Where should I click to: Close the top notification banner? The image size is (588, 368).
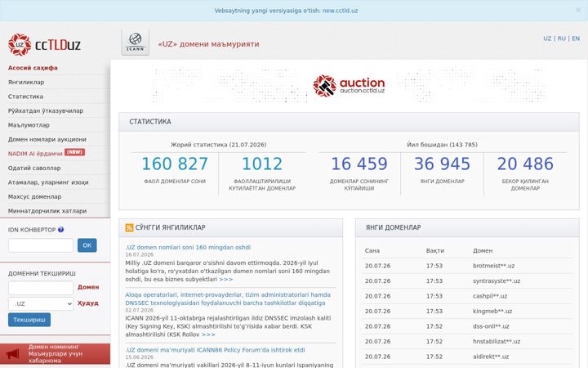578,10
